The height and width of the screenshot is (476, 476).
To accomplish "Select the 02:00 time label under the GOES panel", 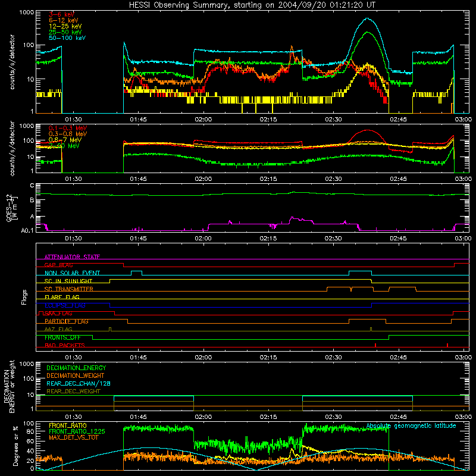I will point(203,239).
